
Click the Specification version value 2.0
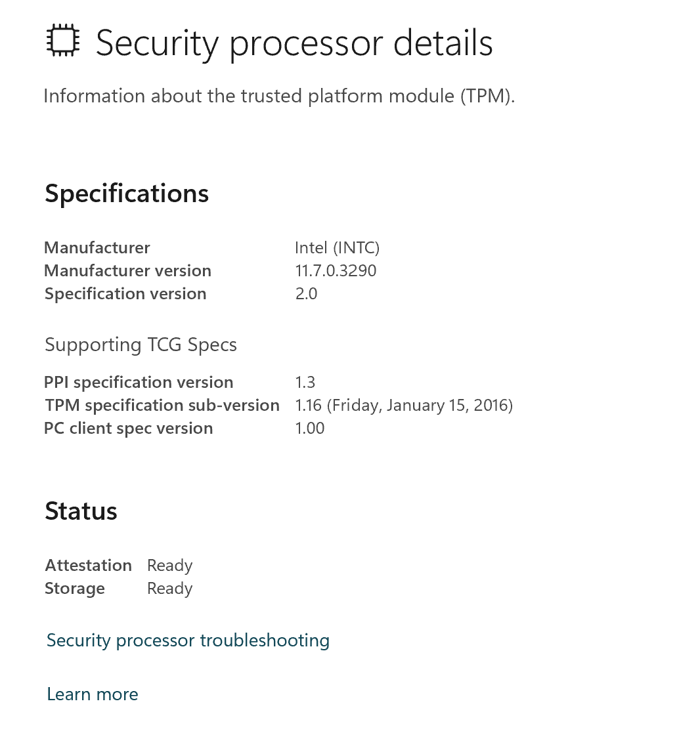[306, 293]
